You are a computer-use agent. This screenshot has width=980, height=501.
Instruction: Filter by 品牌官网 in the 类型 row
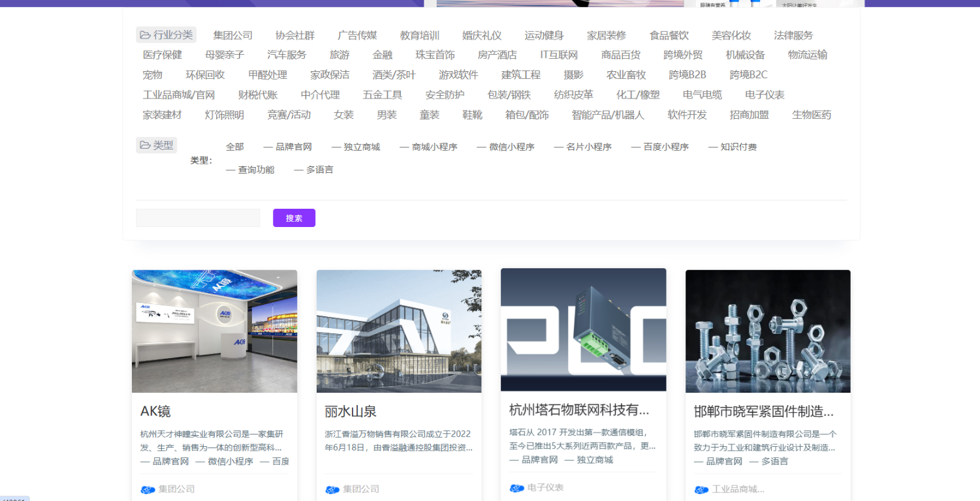[x=287, y=147]
